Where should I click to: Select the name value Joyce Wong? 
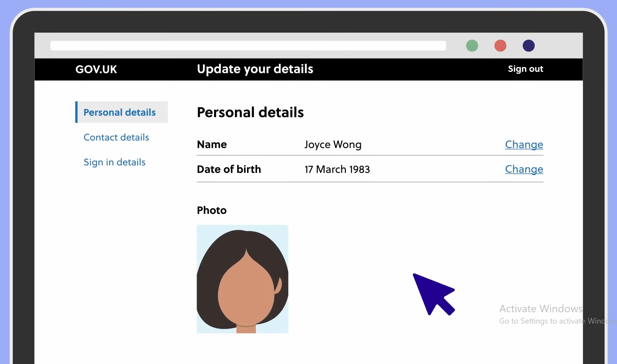[x=333, y=145]
